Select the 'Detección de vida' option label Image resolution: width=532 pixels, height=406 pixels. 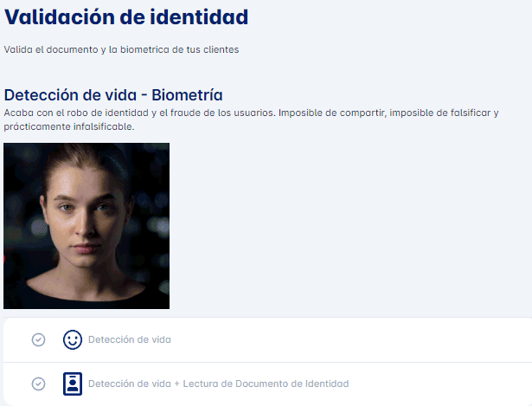(x=129, y=340)
